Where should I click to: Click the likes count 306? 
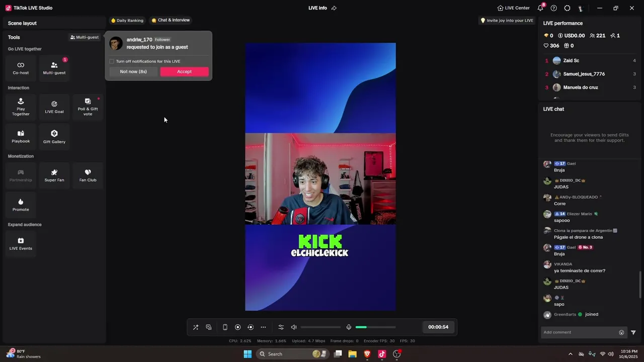coord(551,46)
